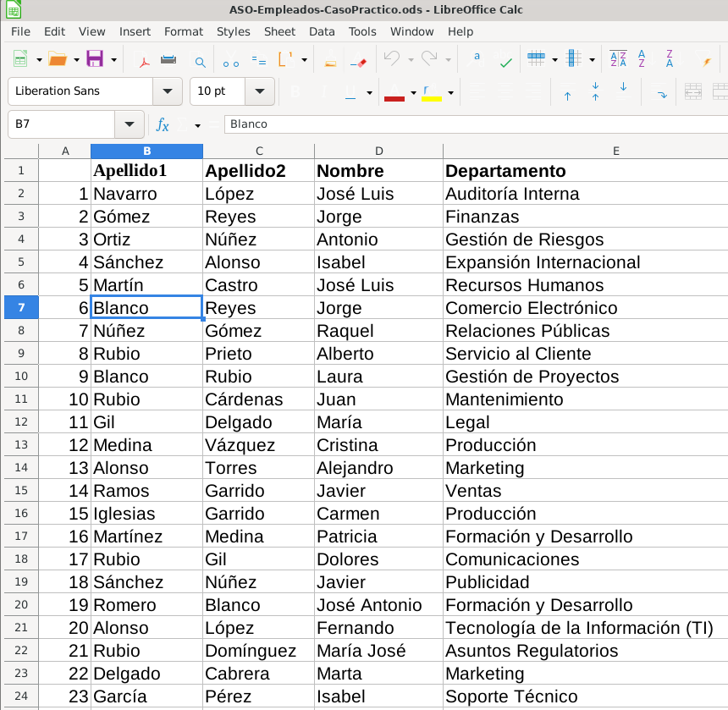Click the spelling check icon
728x710 pixels.
[505, 59]
